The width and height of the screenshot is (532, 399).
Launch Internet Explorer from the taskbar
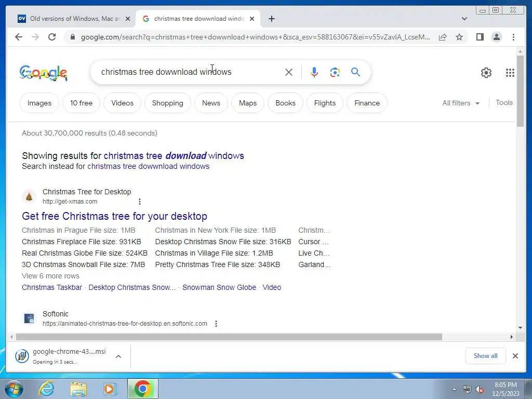[x=46, y=389]
